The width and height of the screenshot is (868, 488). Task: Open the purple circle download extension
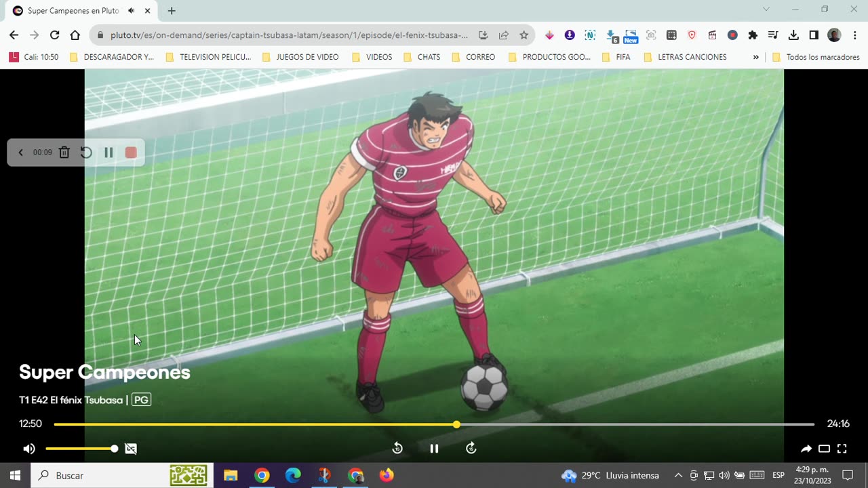[570, 35]
